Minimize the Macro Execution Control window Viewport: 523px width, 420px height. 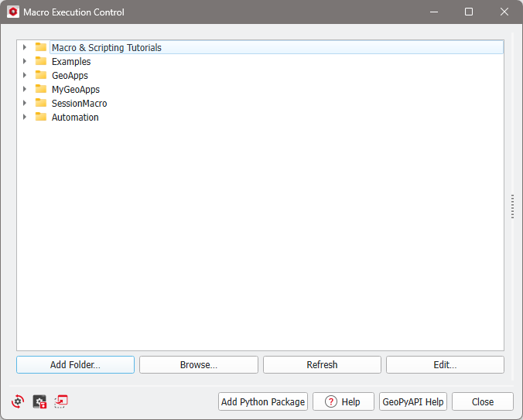pos(434,12)
